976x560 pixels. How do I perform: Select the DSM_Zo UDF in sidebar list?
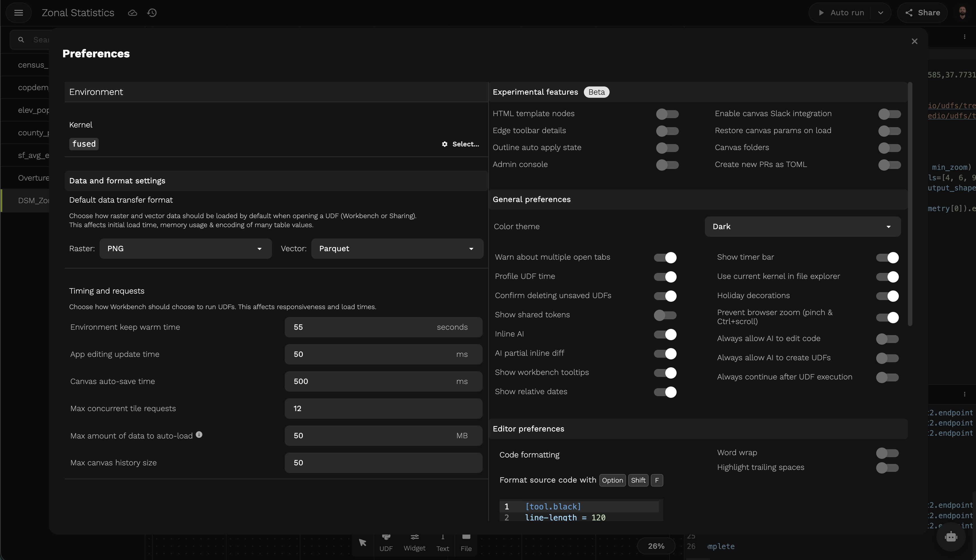[x=25, y=200]
